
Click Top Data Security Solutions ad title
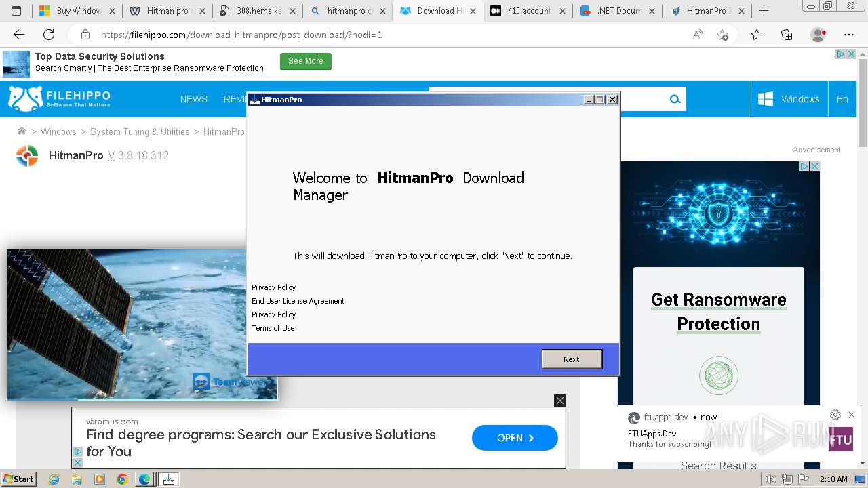[100, 56]
